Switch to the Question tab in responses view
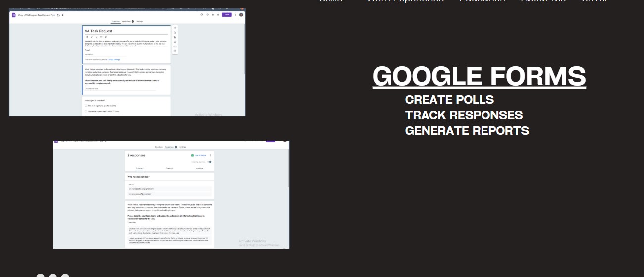644x277 pixels. (x=169, y=168)
